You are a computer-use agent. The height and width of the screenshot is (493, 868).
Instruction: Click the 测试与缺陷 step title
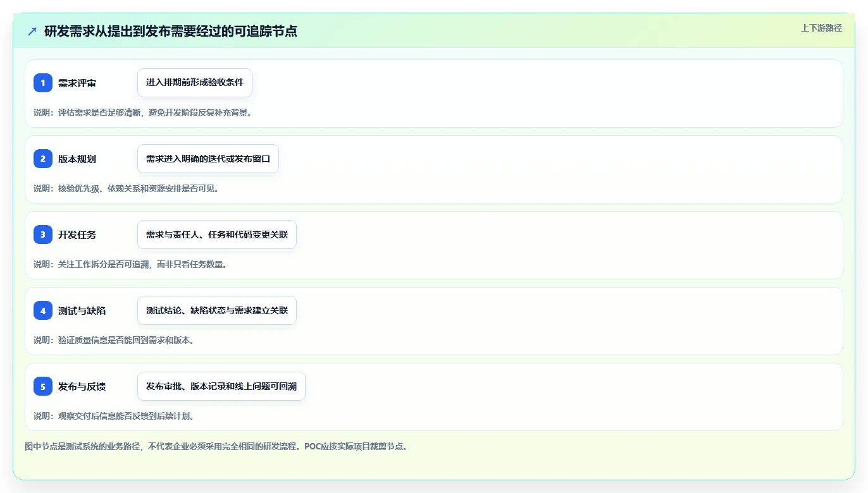82,311
